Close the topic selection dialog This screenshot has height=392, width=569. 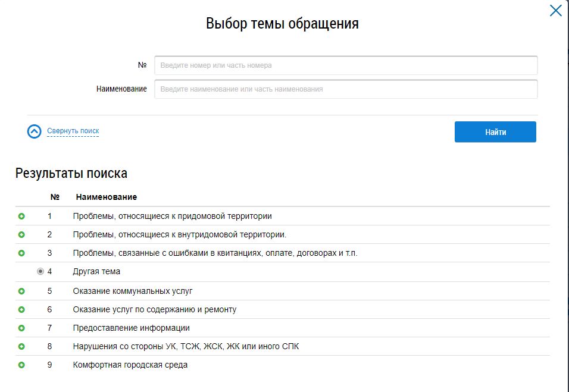tap(555, 11)
